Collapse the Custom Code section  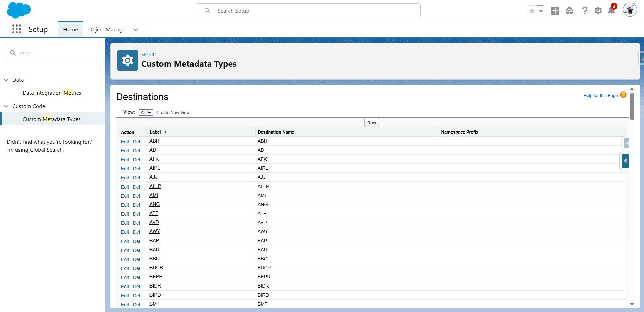click(x=6, y=106)
